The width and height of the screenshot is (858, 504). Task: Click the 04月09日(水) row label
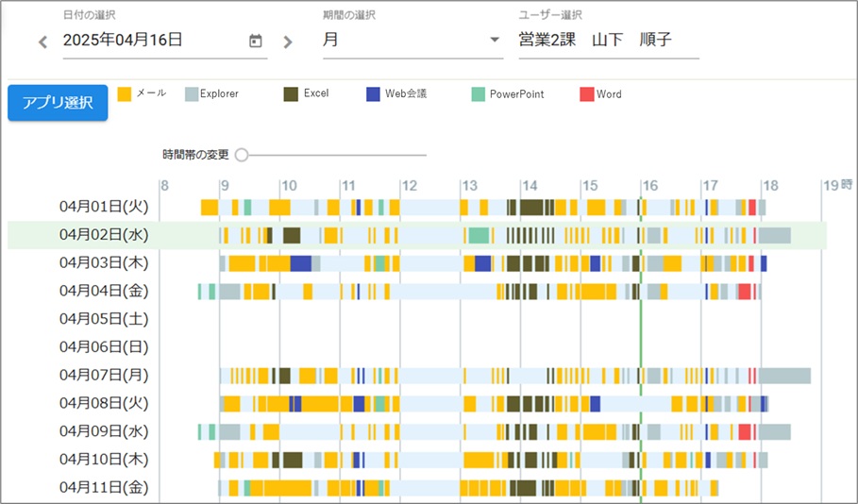tap(104, 431)
